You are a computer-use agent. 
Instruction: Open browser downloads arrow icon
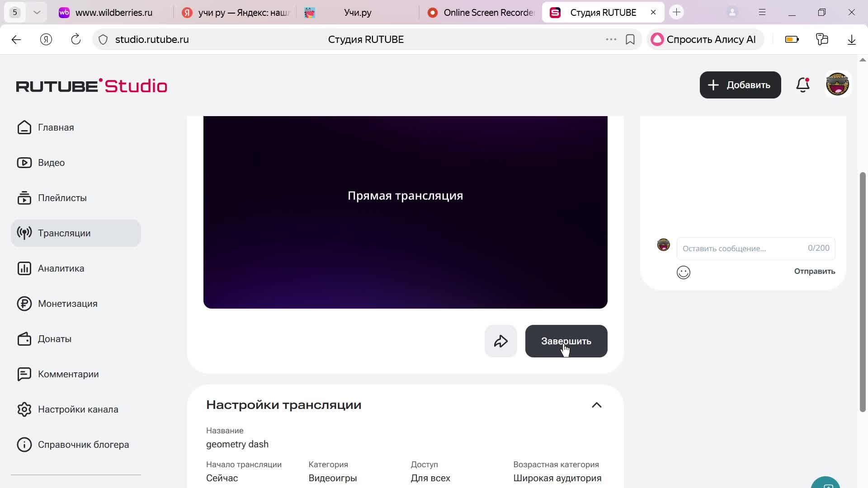pos(851,40)
